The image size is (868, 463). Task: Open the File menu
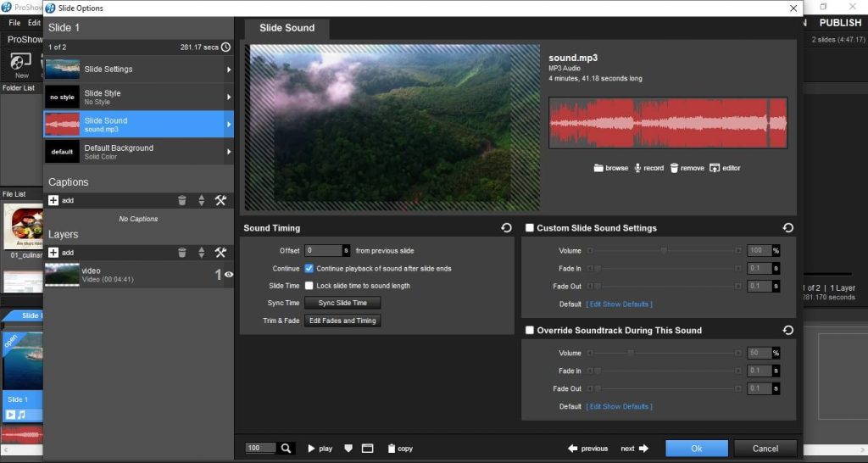coord(14,23)
